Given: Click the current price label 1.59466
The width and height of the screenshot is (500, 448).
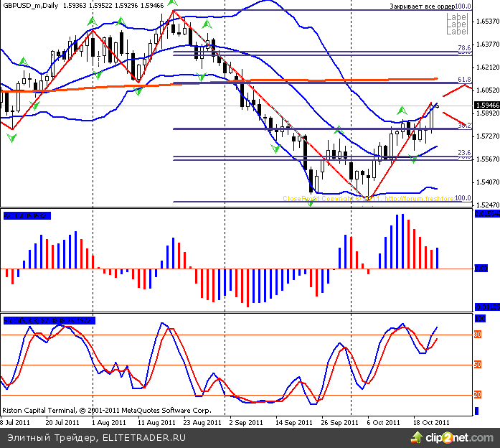Looking at the screenshot, I should click(x=486, y=106).
